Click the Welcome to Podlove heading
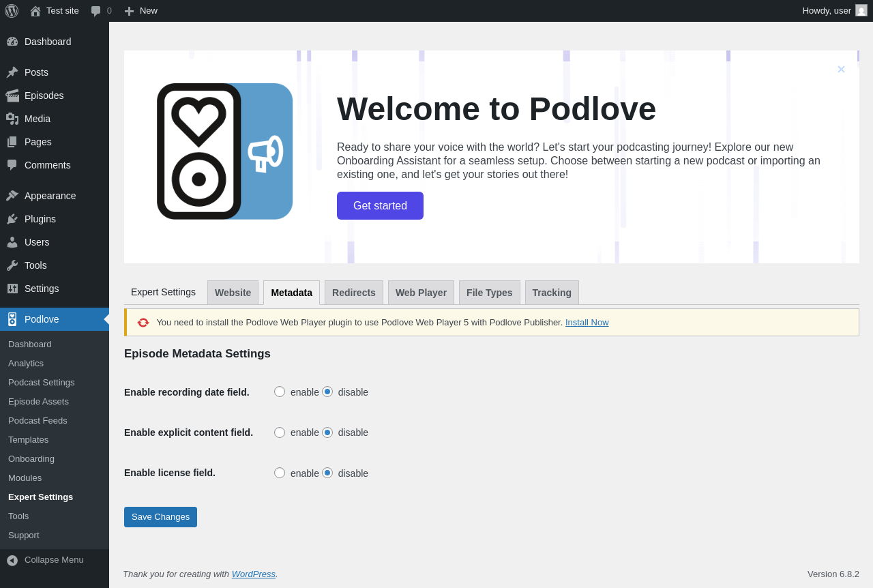The height and width of the screenshot is (588, 873). click(497, 109)
